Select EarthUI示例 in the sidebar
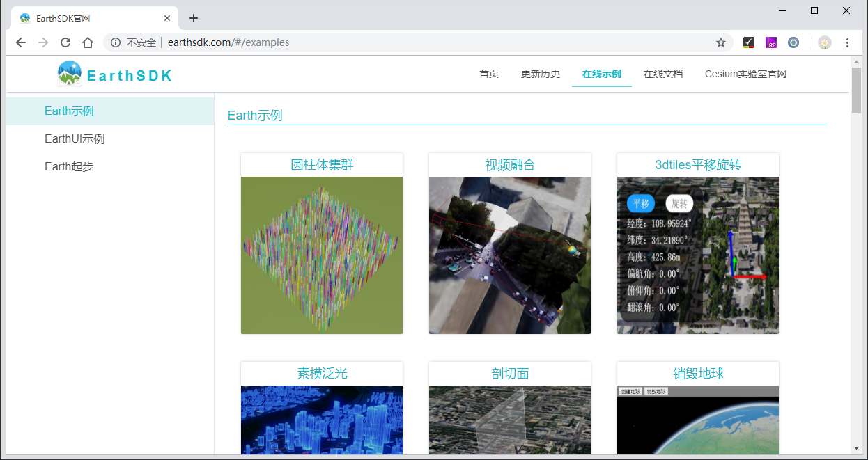 pyautogui.click(x=110, y=139)
